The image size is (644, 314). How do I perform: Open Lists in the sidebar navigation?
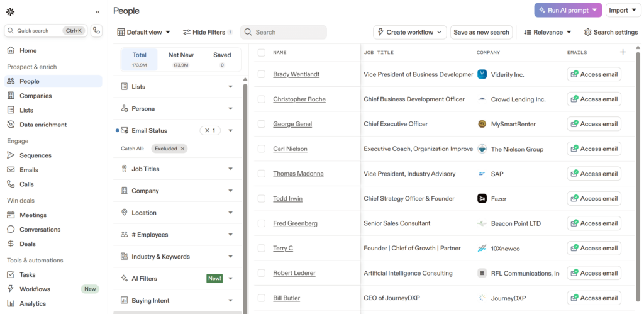[x=53, y=110]
